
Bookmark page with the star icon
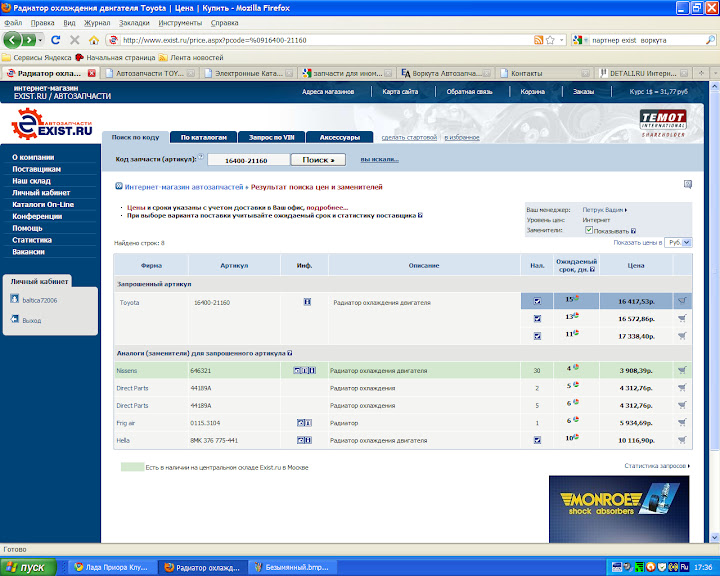pos(550,40)
